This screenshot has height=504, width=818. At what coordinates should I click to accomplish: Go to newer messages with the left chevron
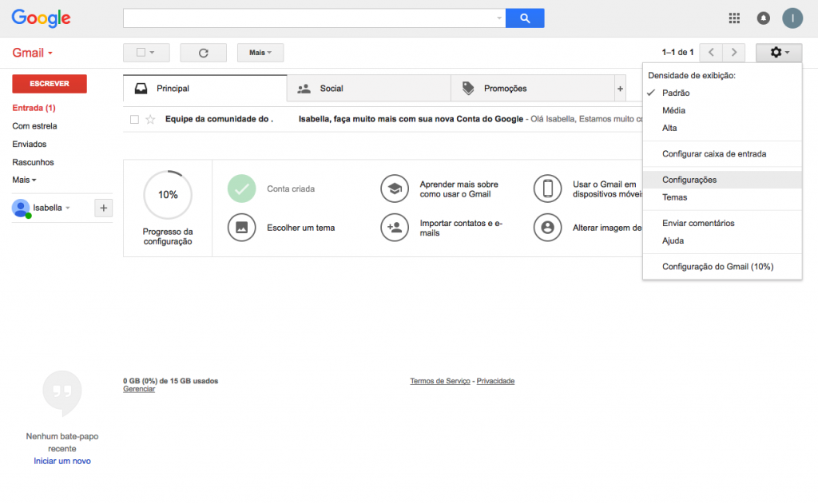click(711, 53)
